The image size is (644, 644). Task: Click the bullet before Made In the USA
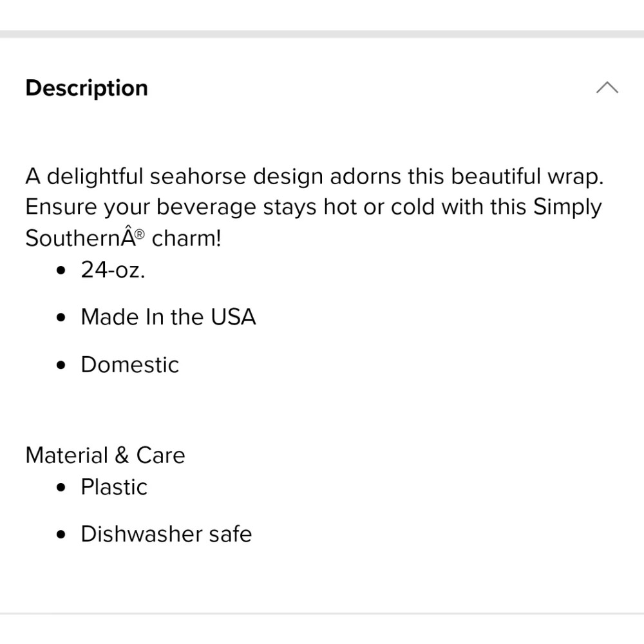click(x=61, y=317)
